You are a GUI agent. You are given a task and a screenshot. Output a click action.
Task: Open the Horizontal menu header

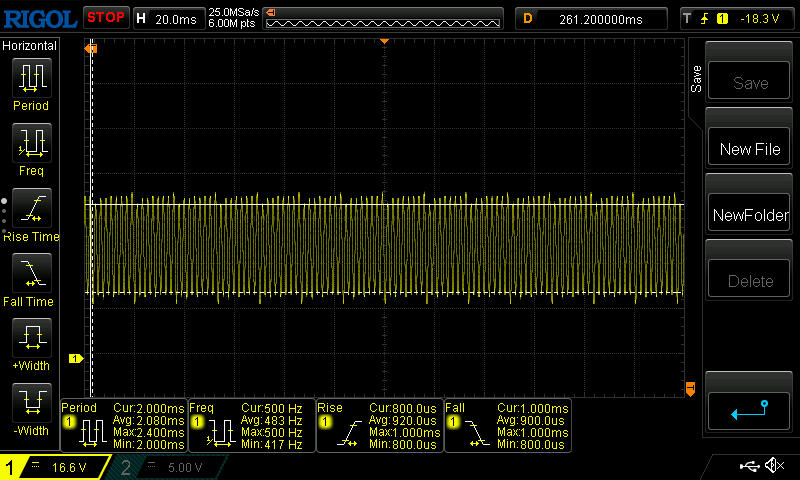pos(30,46)
